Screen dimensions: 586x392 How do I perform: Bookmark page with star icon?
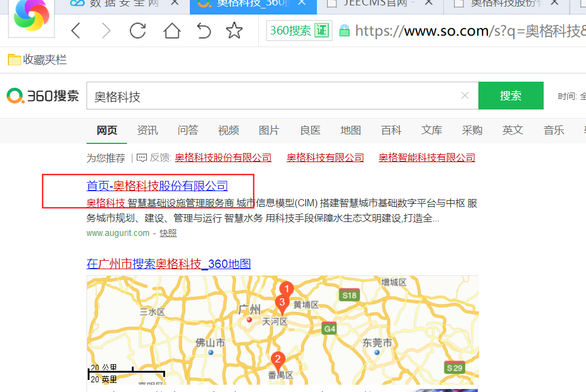pyautogui.click(x=234, y=31)
